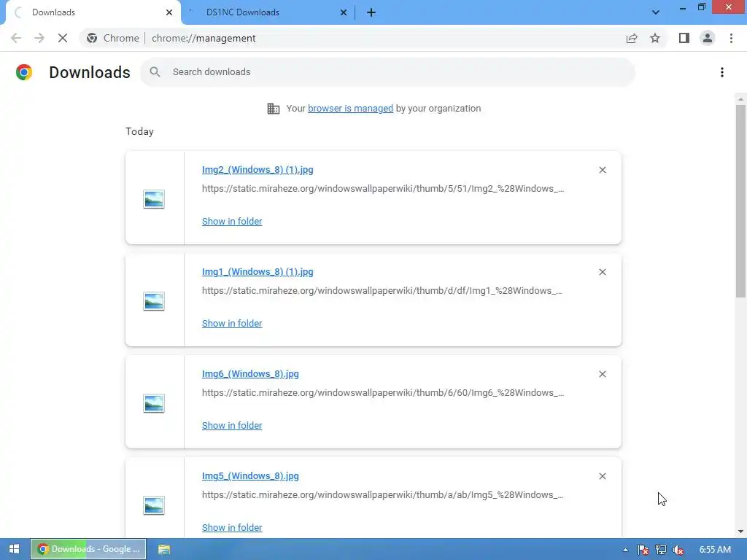747x560 pixels.
Task: Bookmark this tab with the star icon
Action: pos(655,38)
